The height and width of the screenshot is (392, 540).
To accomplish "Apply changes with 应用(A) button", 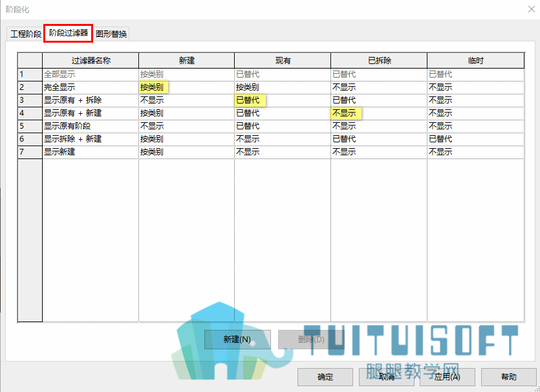I will point(448,377).
